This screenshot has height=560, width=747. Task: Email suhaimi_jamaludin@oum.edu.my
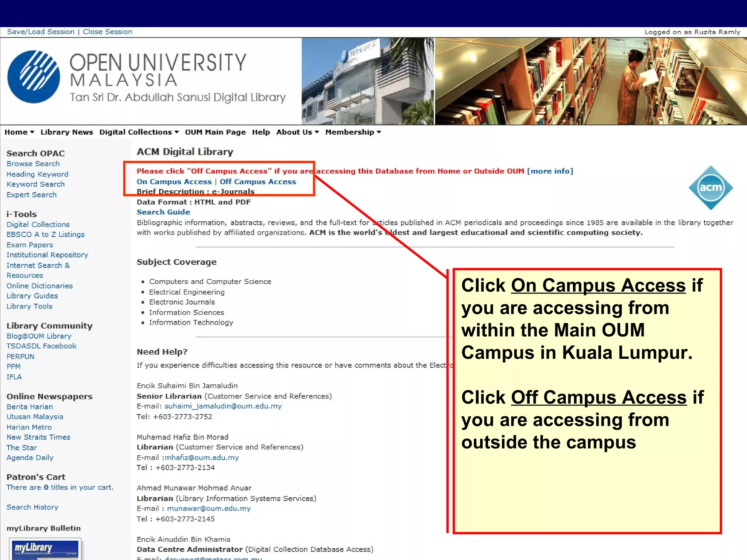pos(223,406)
